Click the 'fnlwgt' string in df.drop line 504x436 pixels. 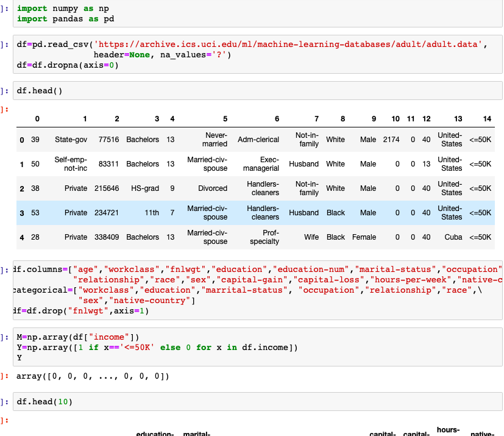click(88, 311)
